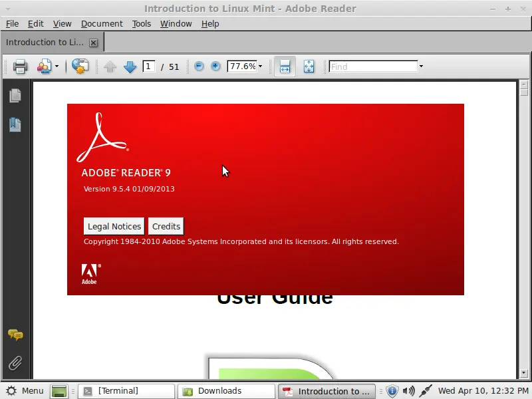Click the vertical scrollbar thumb

pos(524,92)
